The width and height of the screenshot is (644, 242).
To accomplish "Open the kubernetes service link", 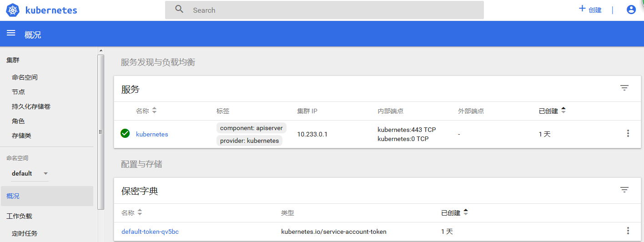I will click(x=152, y=134).
